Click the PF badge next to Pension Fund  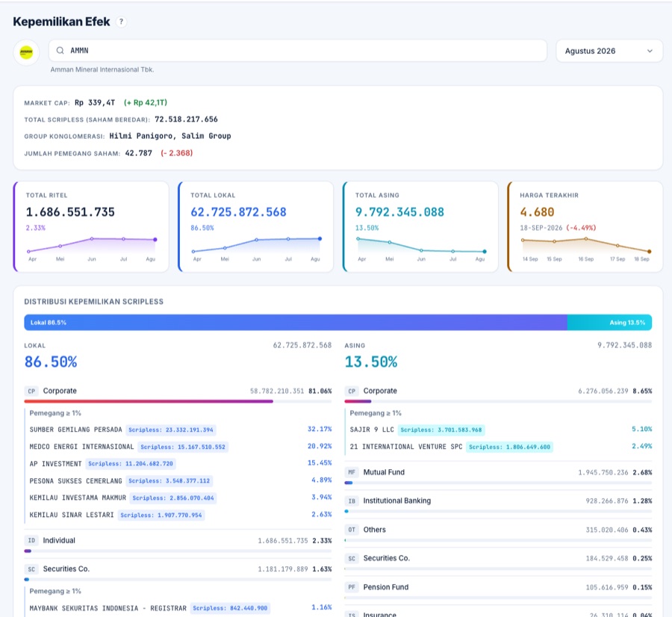(352, 587)
